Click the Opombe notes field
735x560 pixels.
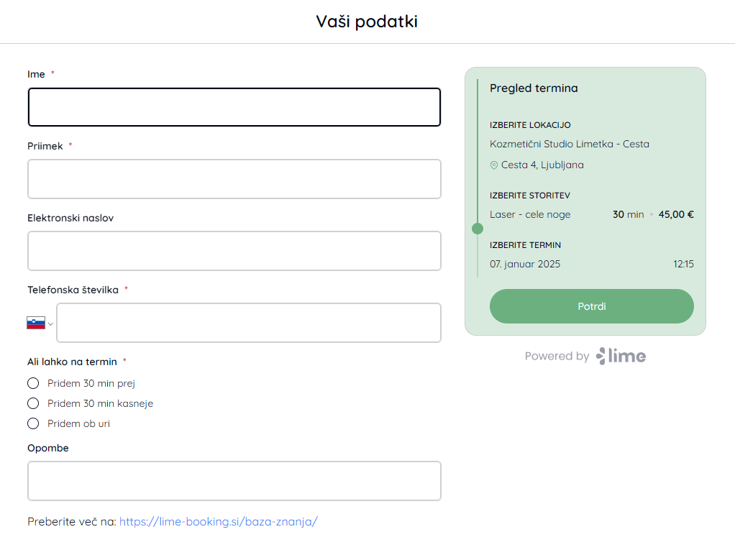tap(234, 481)
